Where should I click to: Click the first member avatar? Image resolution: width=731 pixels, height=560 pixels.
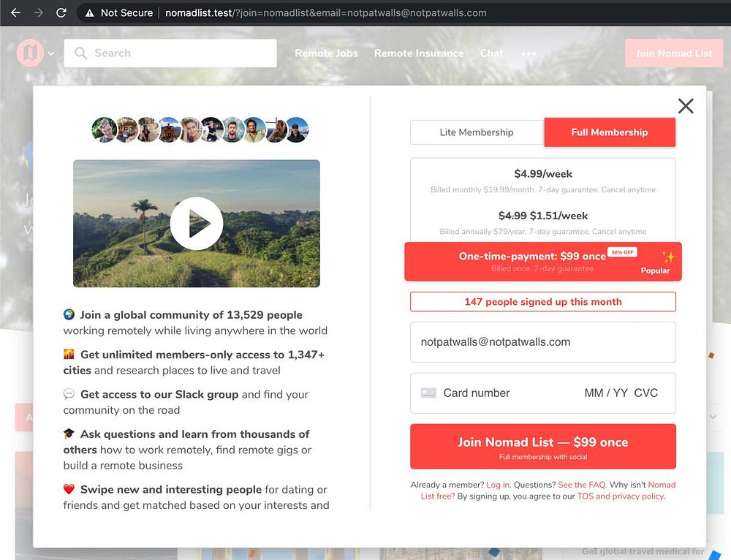(104, 129)
